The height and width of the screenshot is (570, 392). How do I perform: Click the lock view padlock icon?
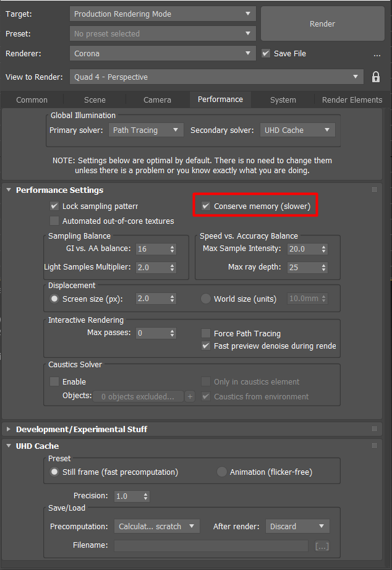click(375, 77)
